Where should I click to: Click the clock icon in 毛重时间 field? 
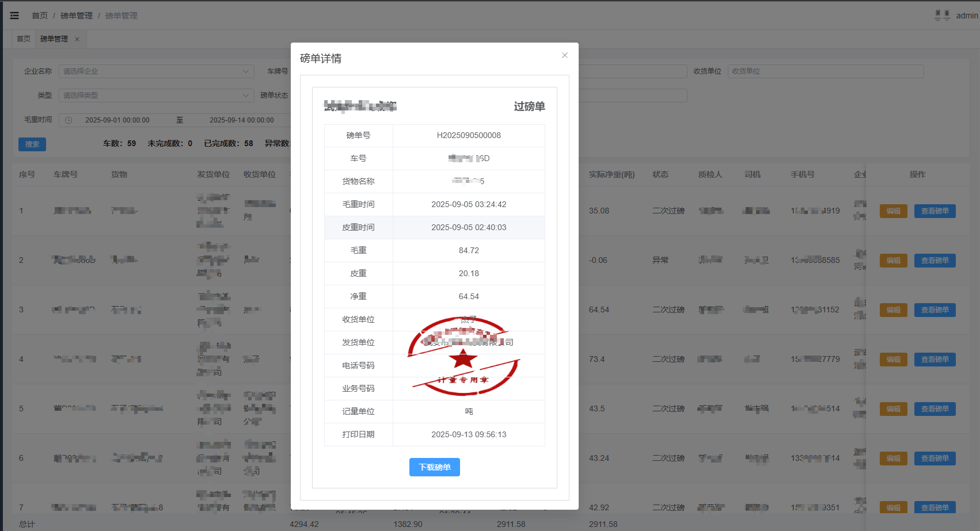tap(69, 120)
